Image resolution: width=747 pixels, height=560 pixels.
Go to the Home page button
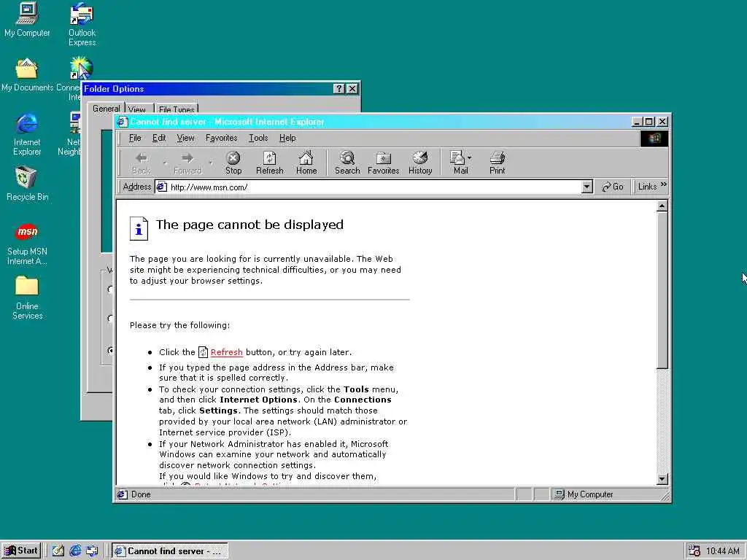(306, 163)
